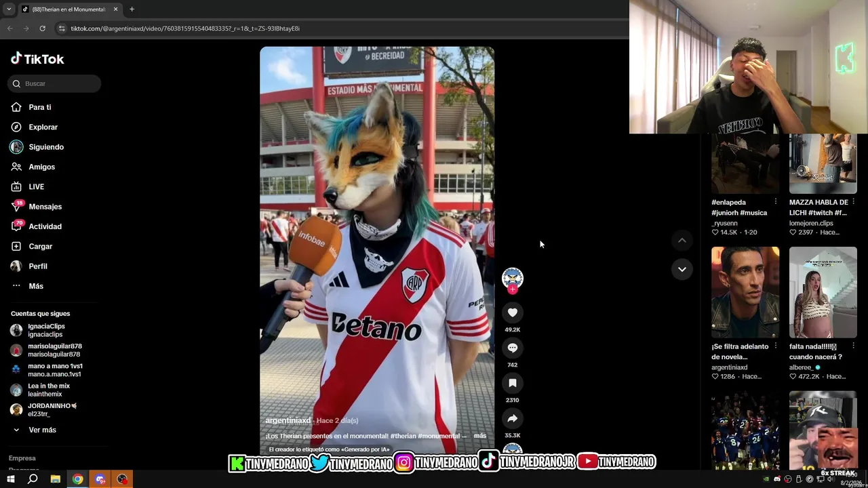The height and width of the screenshot is (488, 868).
Task: Reload the page with refresh icon
Action: click(x=42, y=28)
